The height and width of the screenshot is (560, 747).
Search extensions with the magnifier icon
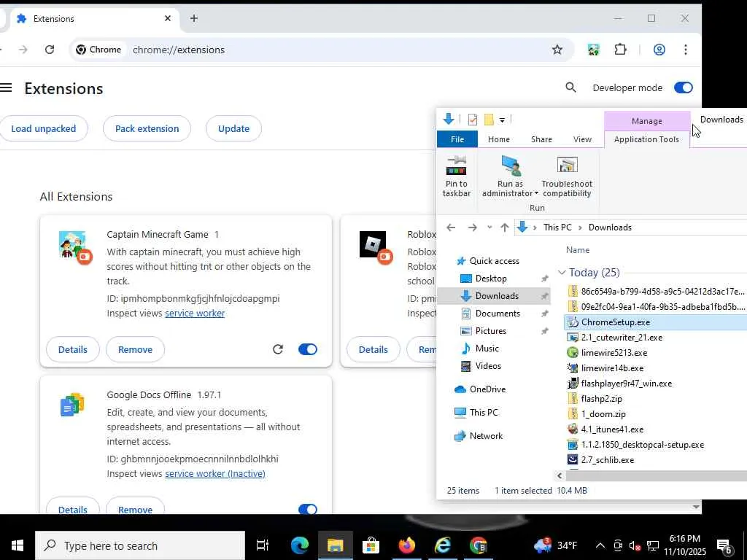(x=570, y=87)
